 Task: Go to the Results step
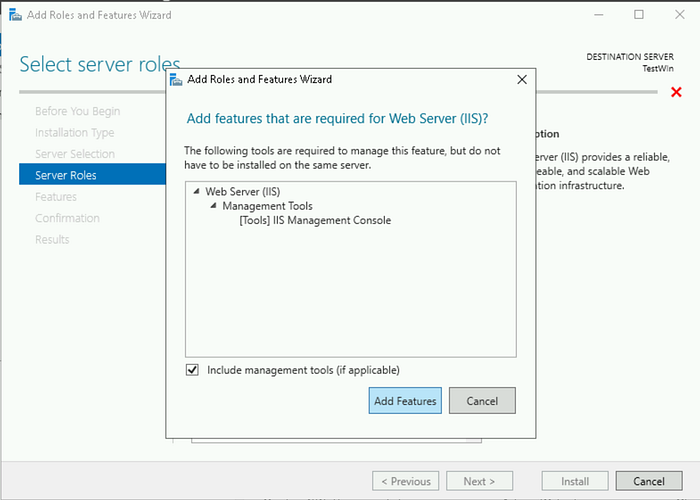52,240
